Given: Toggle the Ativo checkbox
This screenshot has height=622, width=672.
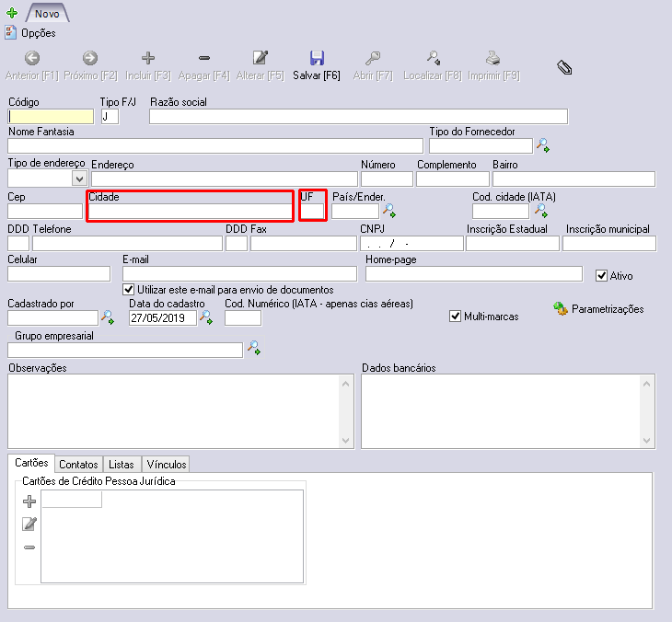Looking at the screenshot, I should pyautogui.click(x=601, y=275).
